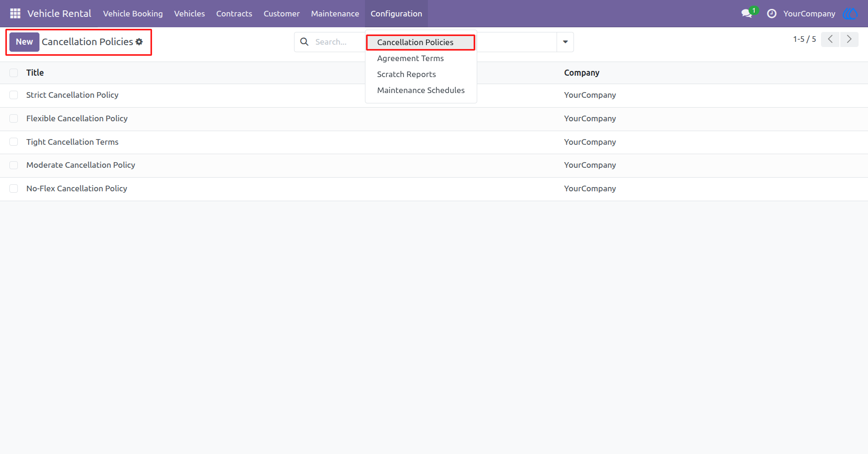
Task: Click the user avatar icon
Action: (851, 14)
